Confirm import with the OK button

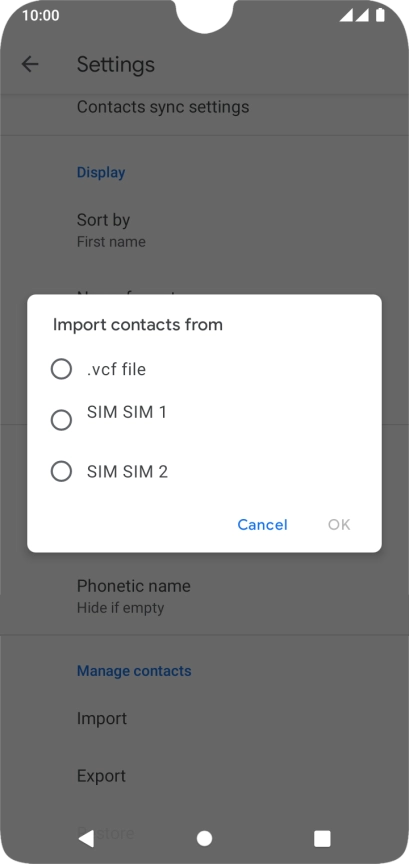click(x=339, y=525)
